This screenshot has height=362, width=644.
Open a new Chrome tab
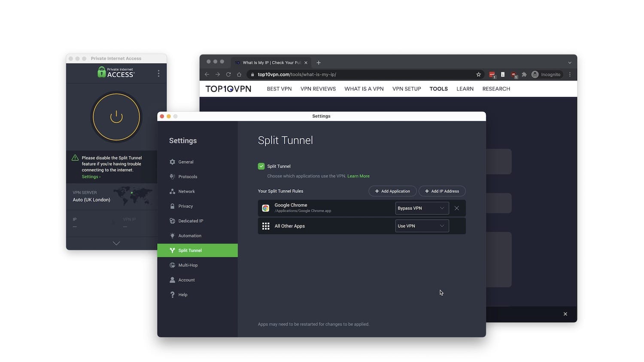(x=319, y=63)
